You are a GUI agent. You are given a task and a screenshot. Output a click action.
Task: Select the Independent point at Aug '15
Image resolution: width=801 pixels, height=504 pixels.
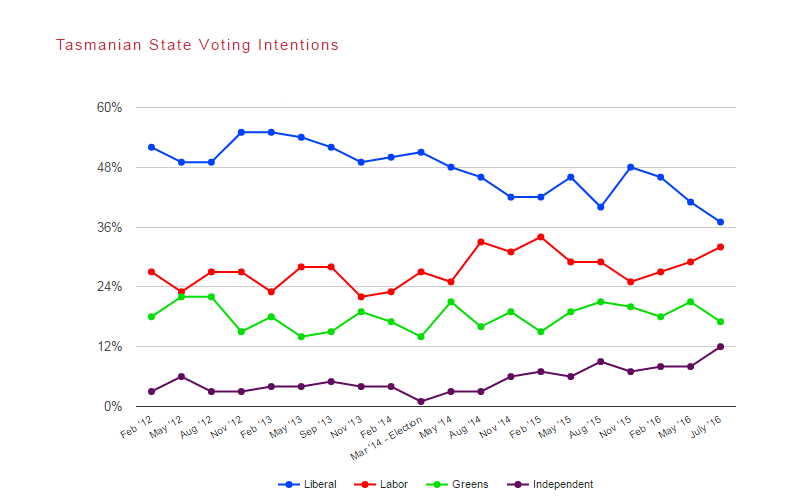point(601,362)
